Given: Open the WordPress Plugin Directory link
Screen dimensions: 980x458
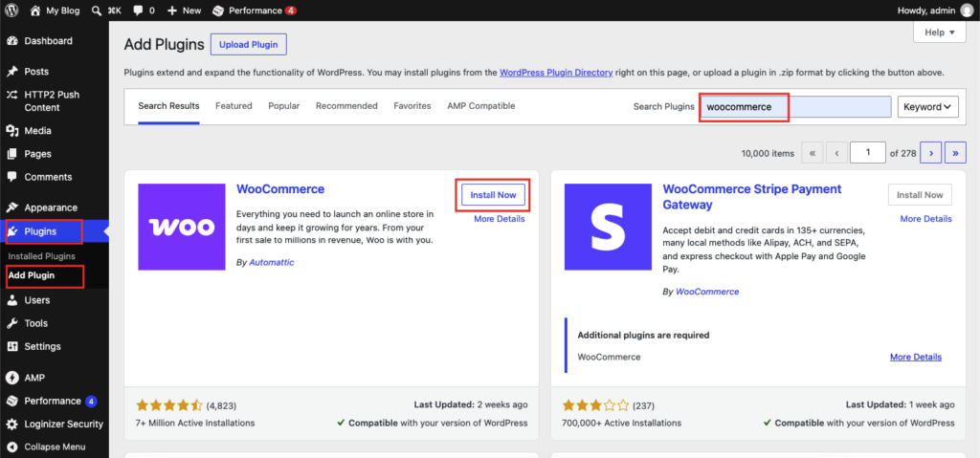Looking at the screenshot, I should (556, 73).
